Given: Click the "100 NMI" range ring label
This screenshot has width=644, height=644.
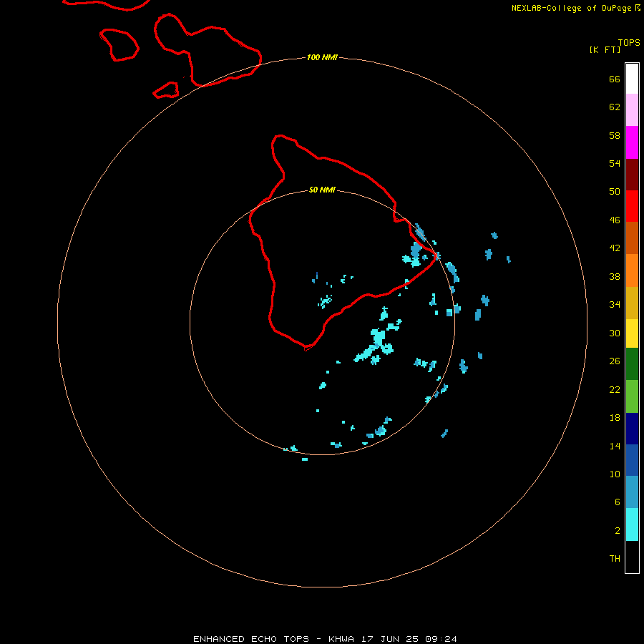Looking at the screenshot, I should pyautogui.click(x=322, y=57).
